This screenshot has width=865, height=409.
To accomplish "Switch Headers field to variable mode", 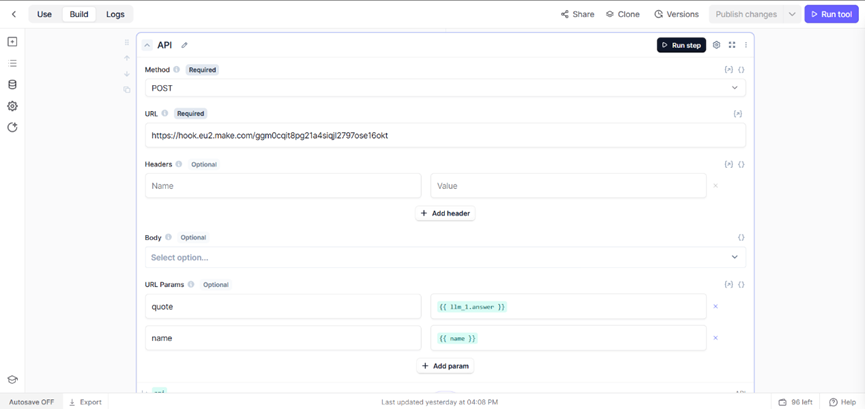I will click(x=729, y=164).
